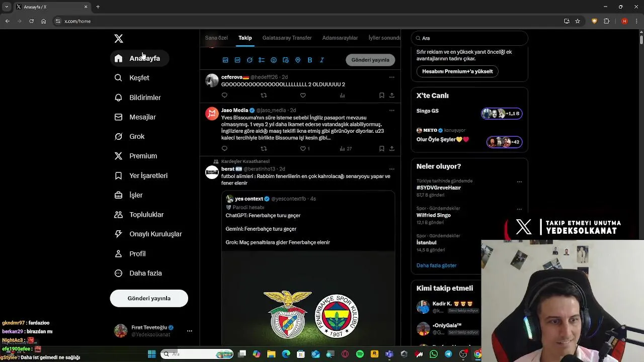Repost ceferova's post
The width and height of the screenshot is (644, 362).
click(x=264, y=95)
